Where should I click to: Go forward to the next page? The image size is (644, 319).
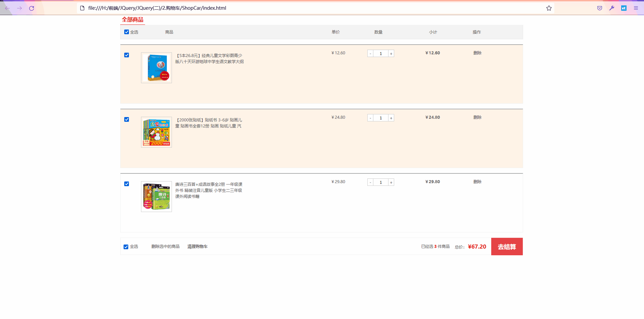click(x=19, y=8)
